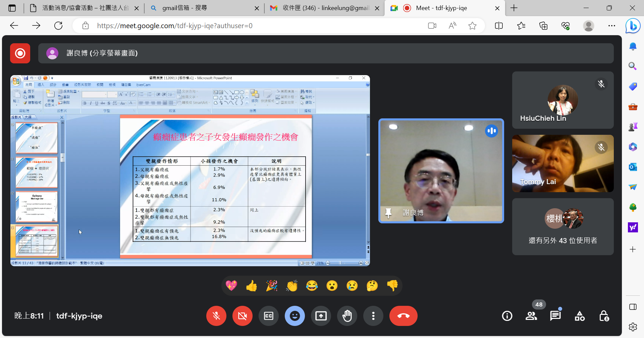Open meeting details info icon
Screen dimensions: 644x338
coord(507,316)
